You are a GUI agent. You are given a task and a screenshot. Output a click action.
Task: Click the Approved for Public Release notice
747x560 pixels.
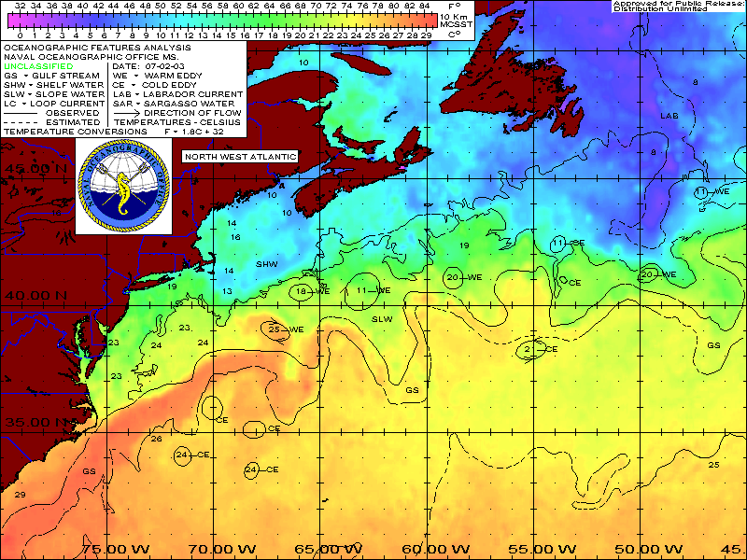676,7
